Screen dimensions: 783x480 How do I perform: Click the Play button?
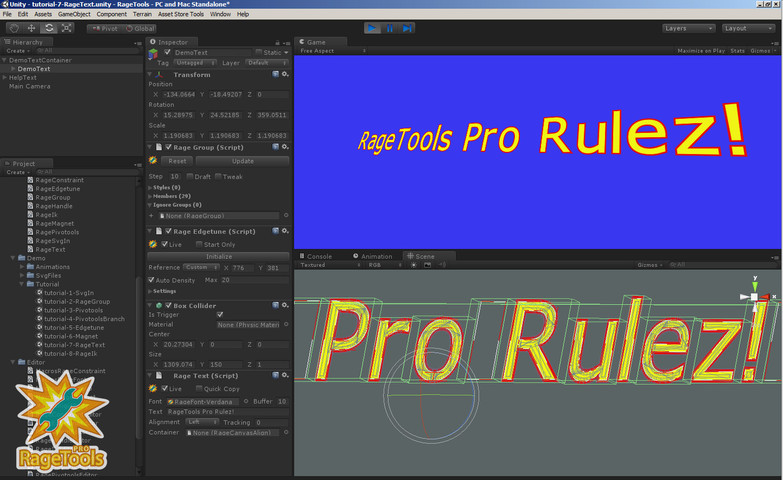click(x=372, y=28)
